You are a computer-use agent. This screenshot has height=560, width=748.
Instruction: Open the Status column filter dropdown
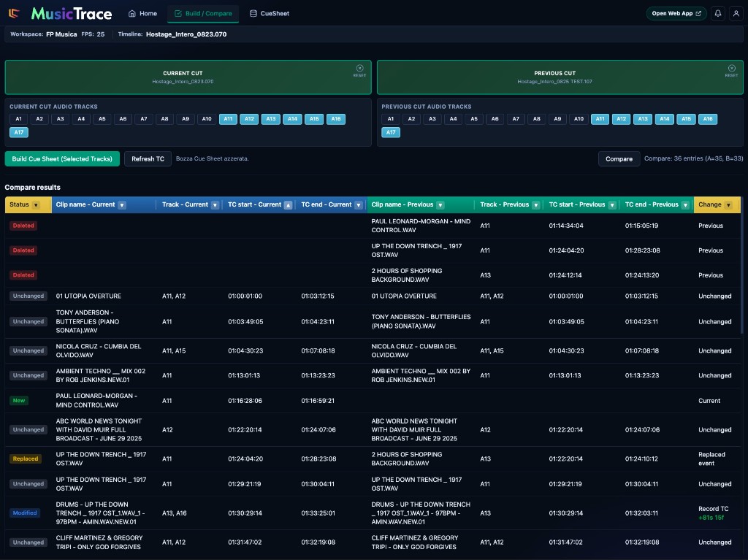click(x=36, y=205)
